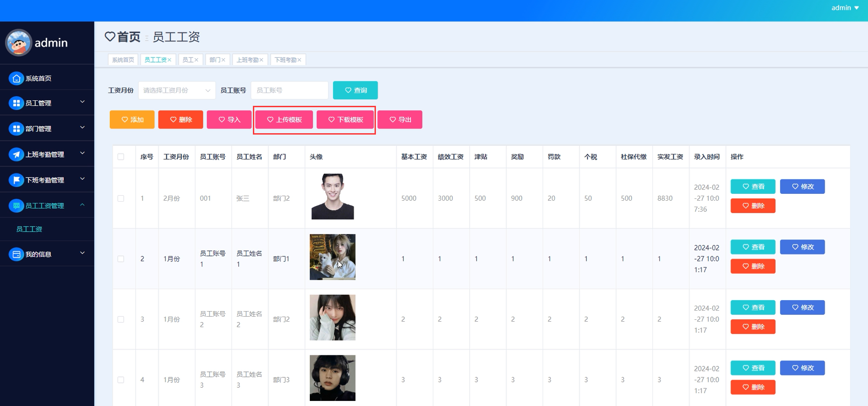Click 修改 for row 3 员工姓名2
Viewport: 868px width, 406px height.
(x=802, y=307)
